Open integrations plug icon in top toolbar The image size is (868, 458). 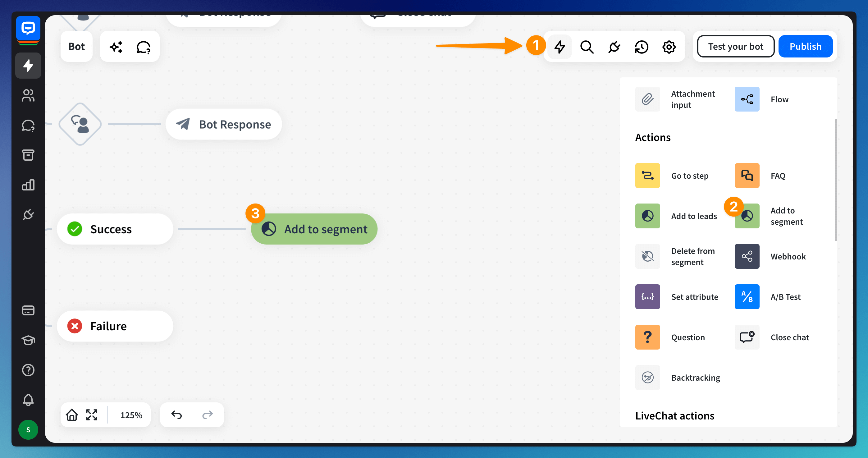tap(614, 47)
